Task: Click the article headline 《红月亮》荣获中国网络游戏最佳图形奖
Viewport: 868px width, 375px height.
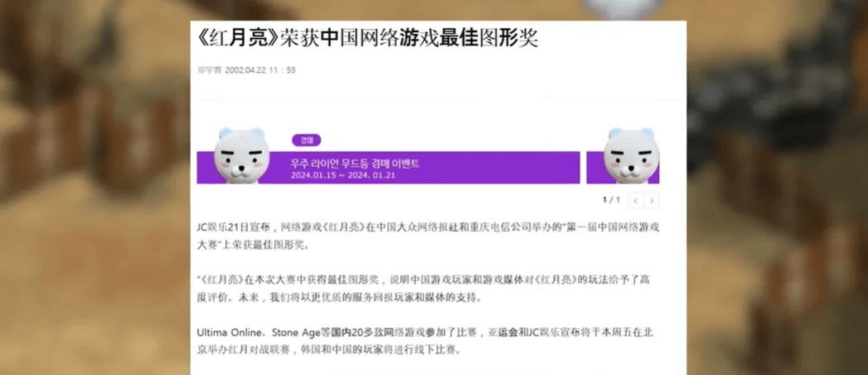Action: tap(368, 38)
